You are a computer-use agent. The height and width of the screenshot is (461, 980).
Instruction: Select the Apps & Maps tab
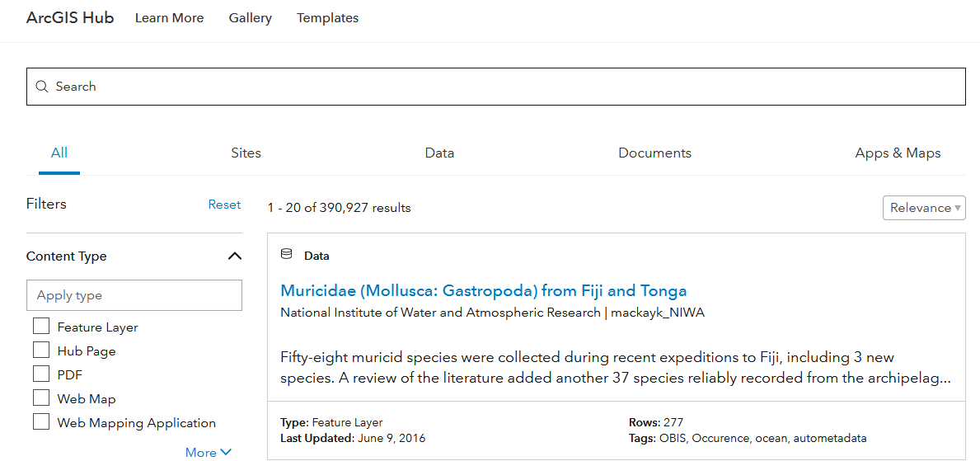(x=898, y=153)
